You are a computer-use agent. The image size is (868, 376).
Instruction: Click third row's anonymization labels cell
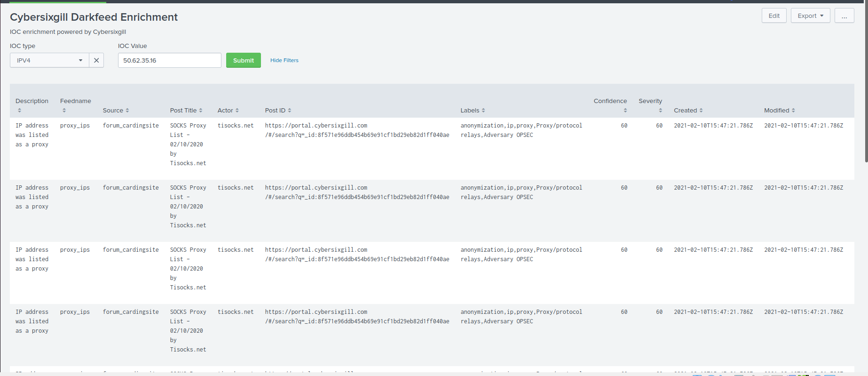(521, 255)
